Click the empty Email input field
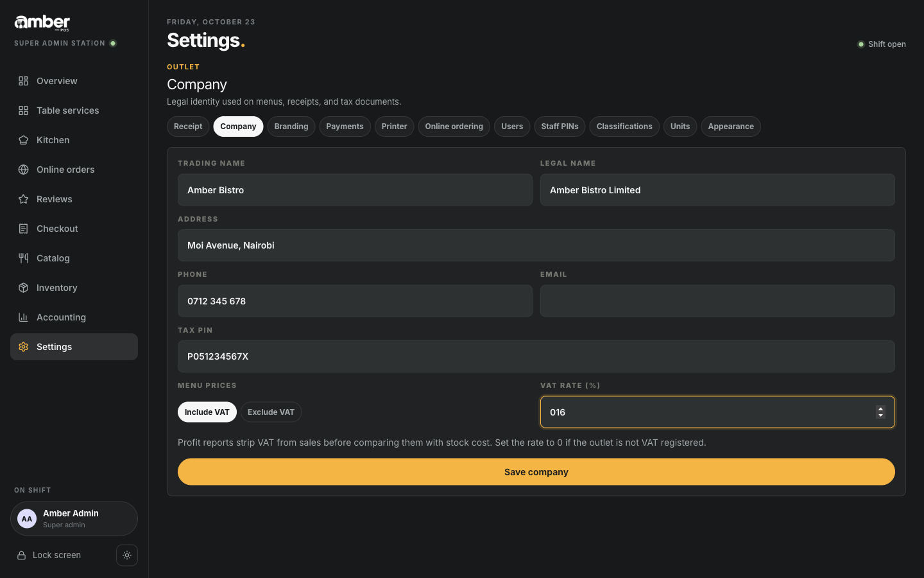The image size is (924, 578). (717, 301)
